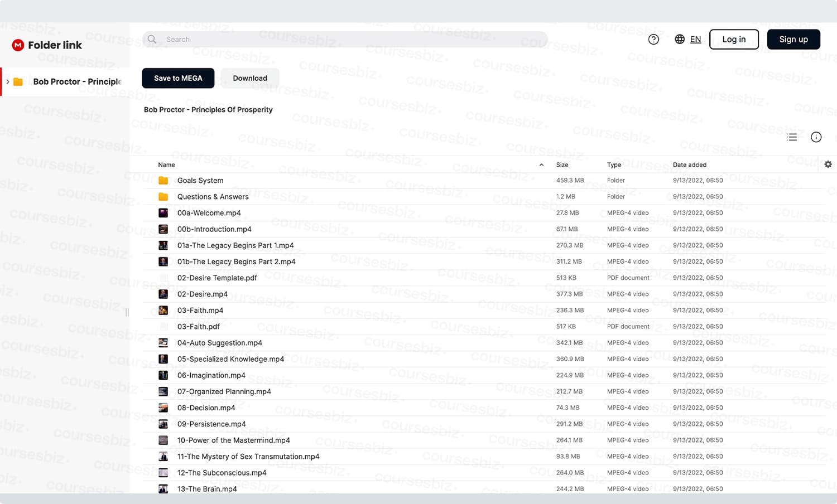Click the MEGA logo icon

click(x=18, y=45)
